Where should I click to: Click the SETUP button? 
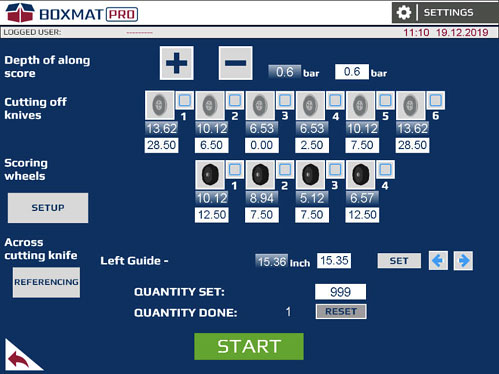click(48, 208)
